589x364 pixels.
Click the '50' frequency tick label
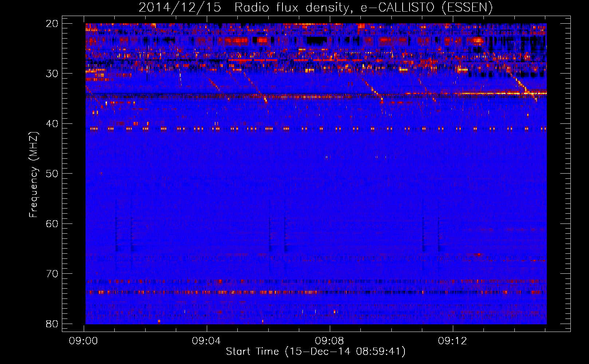[x=52, y=174]
